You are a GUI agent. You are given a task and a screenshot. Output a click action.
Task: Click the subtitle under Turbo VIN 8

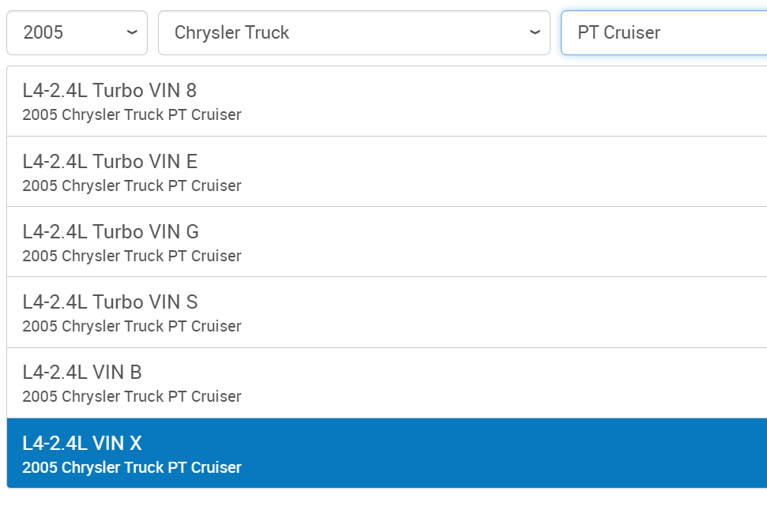132,115
